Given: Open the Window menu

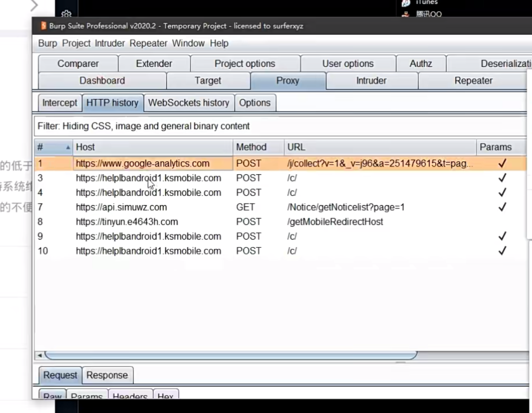Looking at the screenshot, I should click(x=188, y=43).
